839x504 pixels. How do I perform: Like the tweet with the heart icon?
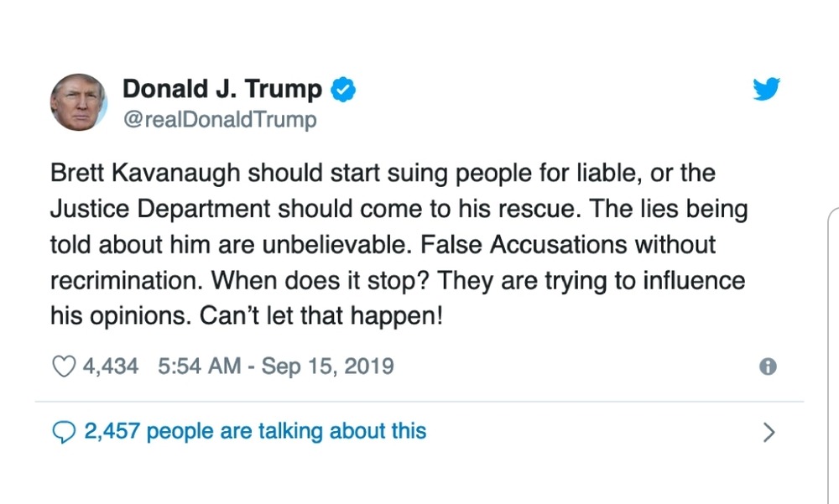pyautogui.click(x=64, y=366)
